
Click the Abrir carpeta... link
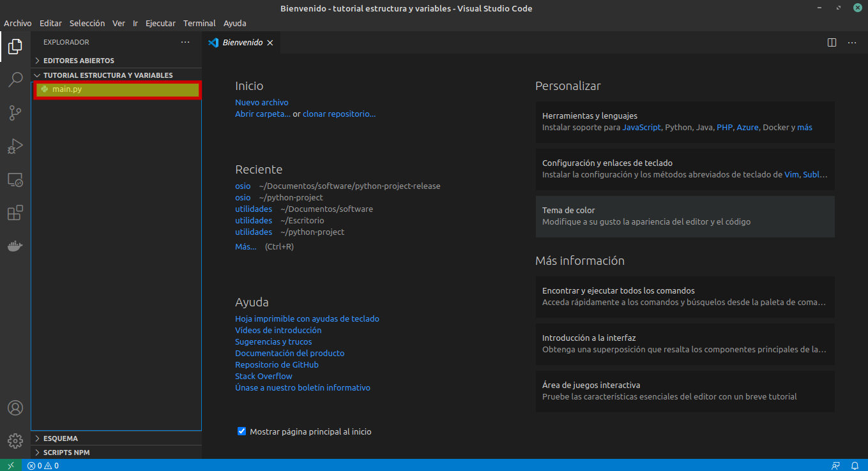(263, 114)
